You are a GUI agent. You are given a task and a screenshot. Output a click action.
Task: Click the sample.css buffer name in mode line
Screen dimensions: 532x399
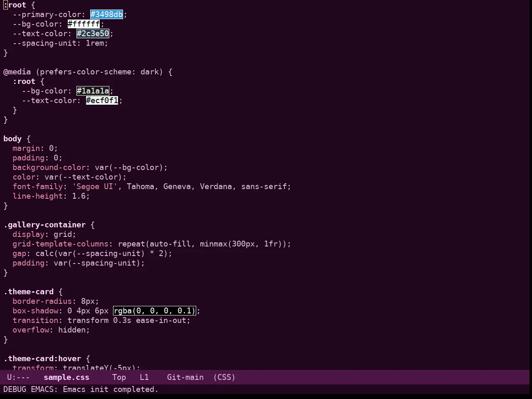pyautogui.click(x=66, y=377)
